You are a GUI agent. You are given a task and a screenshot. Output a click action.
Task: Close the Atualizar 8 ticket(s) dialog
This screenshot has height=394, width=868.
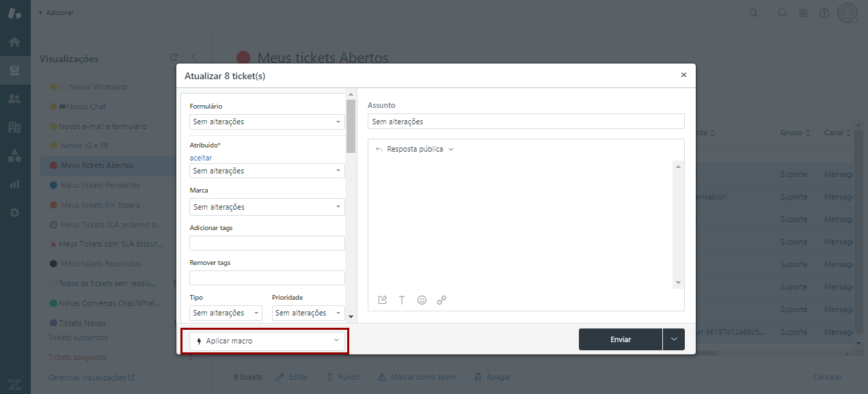coord(683,75)
